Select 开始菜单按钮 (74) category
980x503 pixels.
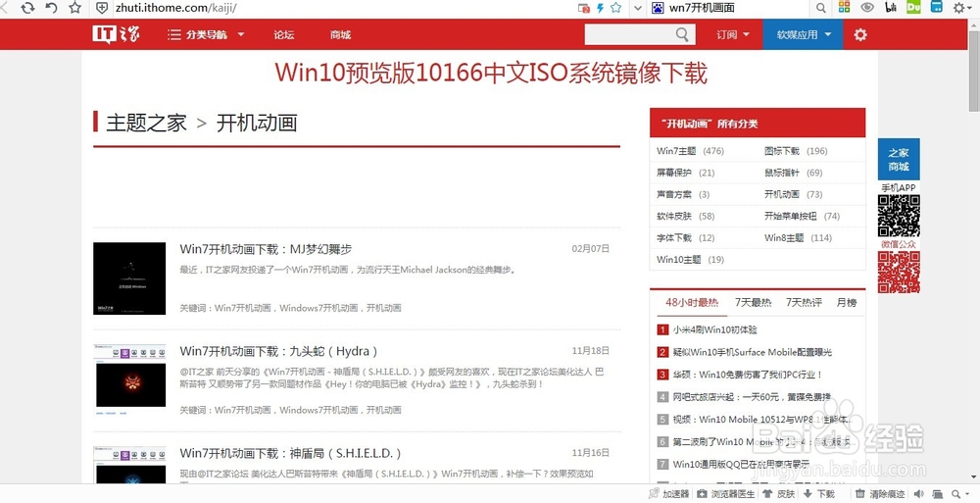[802, 216]
